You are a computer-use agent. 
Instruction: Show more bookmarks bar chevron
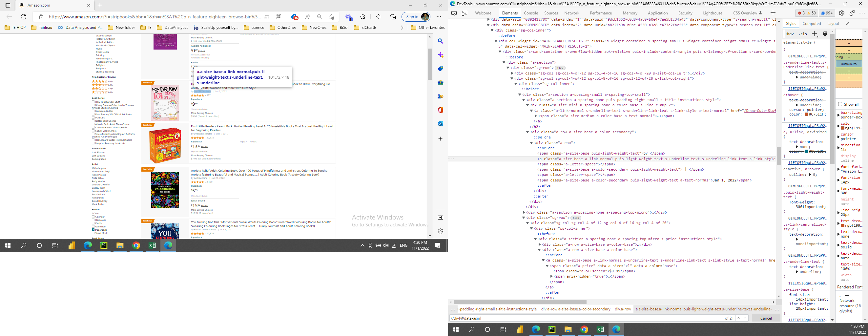(402, 28)
